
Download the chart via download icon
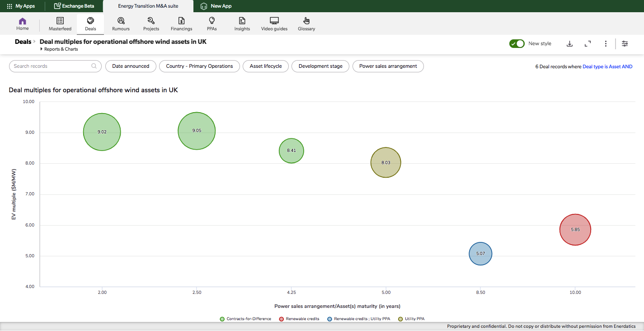570,44
